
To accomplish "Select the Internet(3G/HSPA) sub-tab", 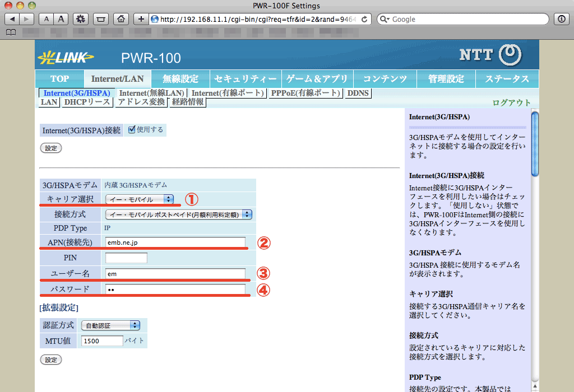I will point(77,94).
